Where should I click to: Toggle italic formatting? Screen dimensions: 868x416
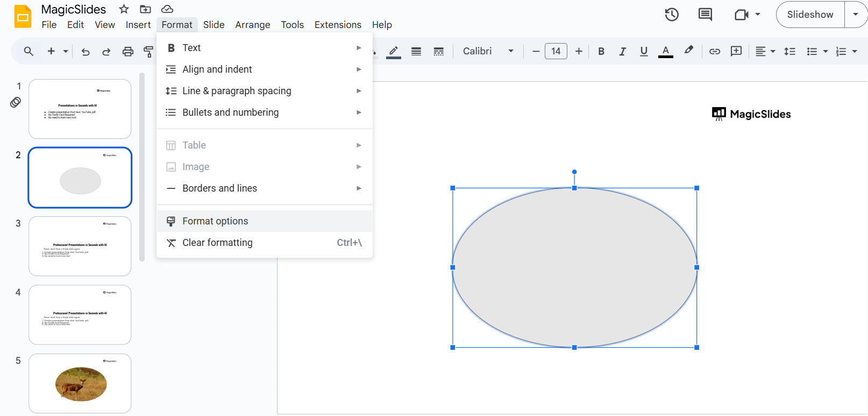click(622, 52)
